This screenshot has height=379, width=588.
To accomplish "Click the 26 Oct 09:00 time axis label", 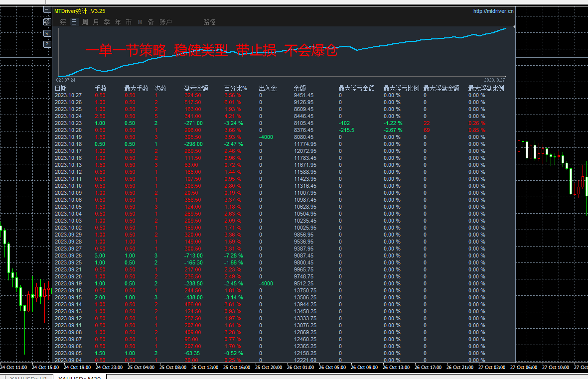I will [364, 368].
